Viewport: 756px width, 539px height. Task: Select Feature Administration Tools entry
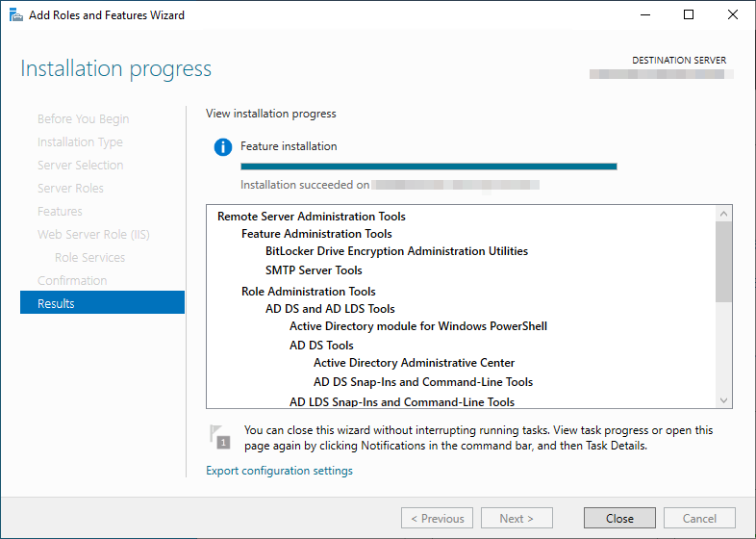click(x=316, y=234)
